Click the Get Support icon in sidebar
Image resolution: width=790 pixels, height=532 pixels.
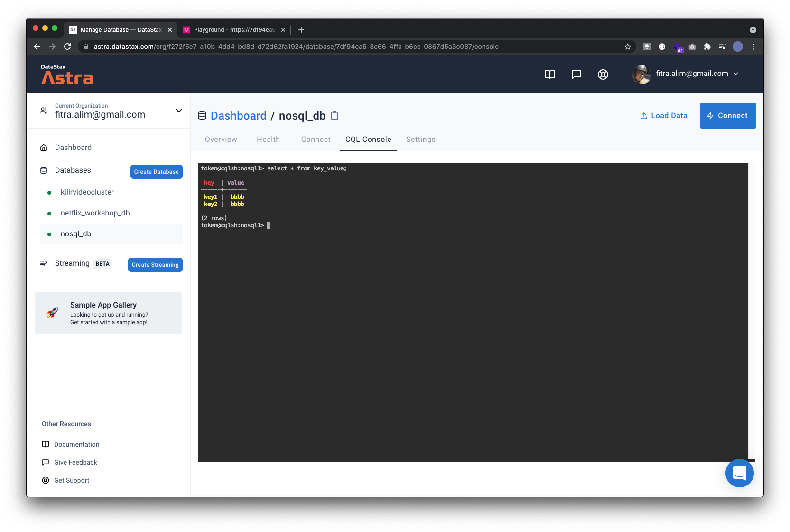[45, 480]
